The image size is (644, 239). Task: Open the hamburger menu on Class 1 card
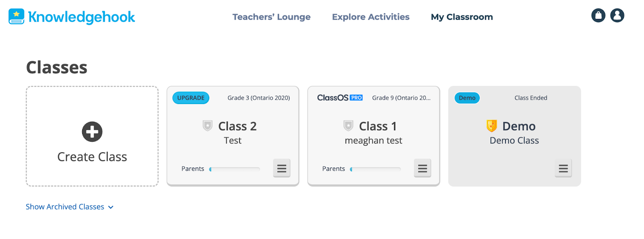[x=423, y=168]
